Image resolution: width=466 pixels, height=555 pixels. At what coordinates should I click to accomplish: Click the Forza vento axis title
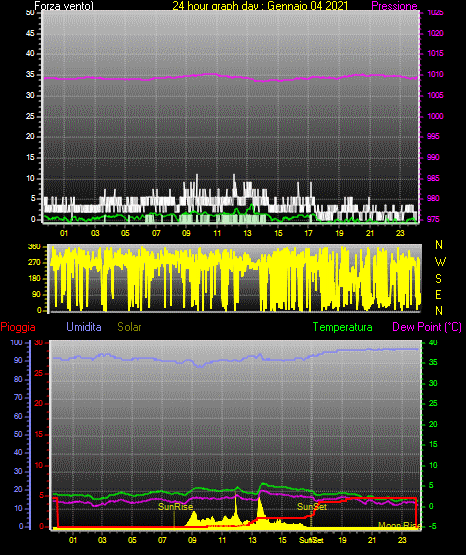[x=64, y=6]
